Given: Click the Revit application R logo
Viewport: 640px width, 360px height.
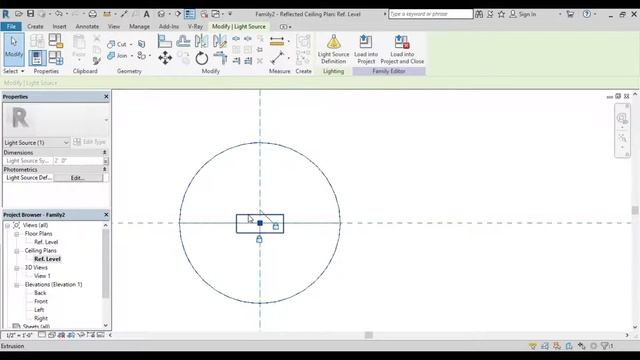Looking at the screenshot, I should coord(6,14).
